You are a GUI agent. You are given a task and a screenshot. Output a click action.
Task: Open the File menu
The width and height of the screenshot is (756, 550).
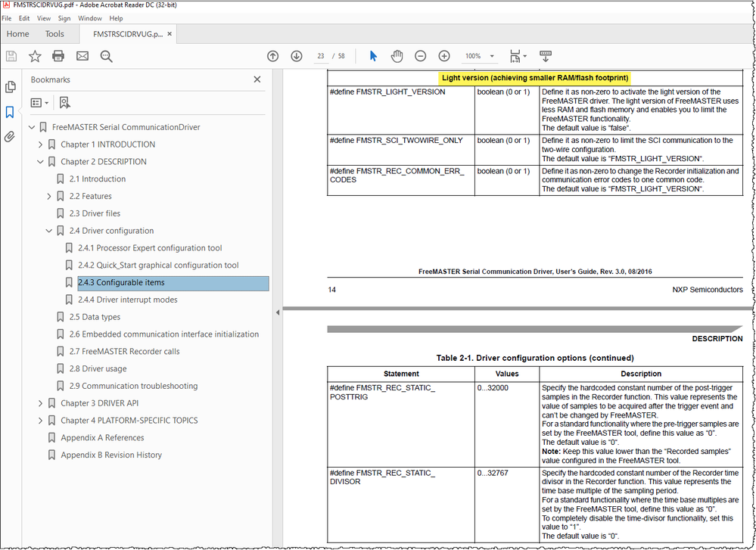coord(7,18)
